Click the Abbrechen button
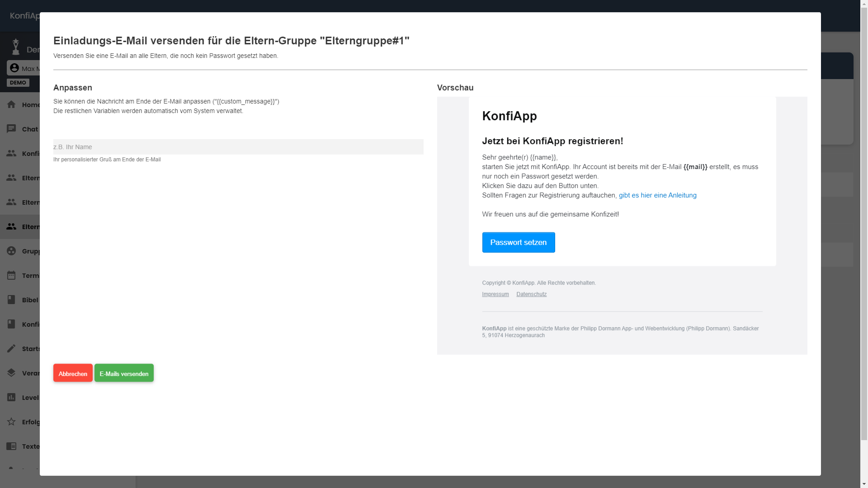This screenshot has width=868, height=488. pos(73,373)
